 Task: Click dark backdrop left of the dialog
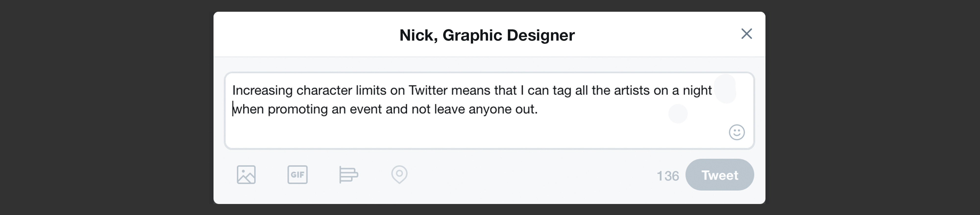point(107,108)
